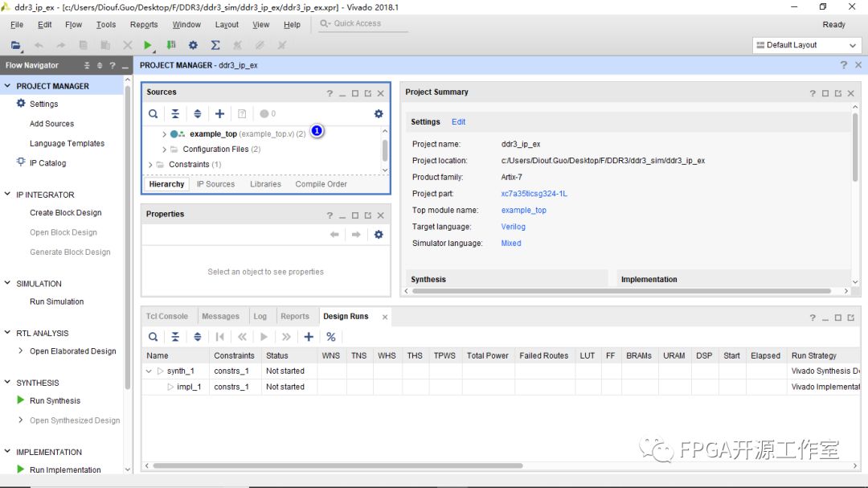Screen dimensions: 868x488
Task: Collapse the synth_1 run row
Action: (x=149, y=371)
